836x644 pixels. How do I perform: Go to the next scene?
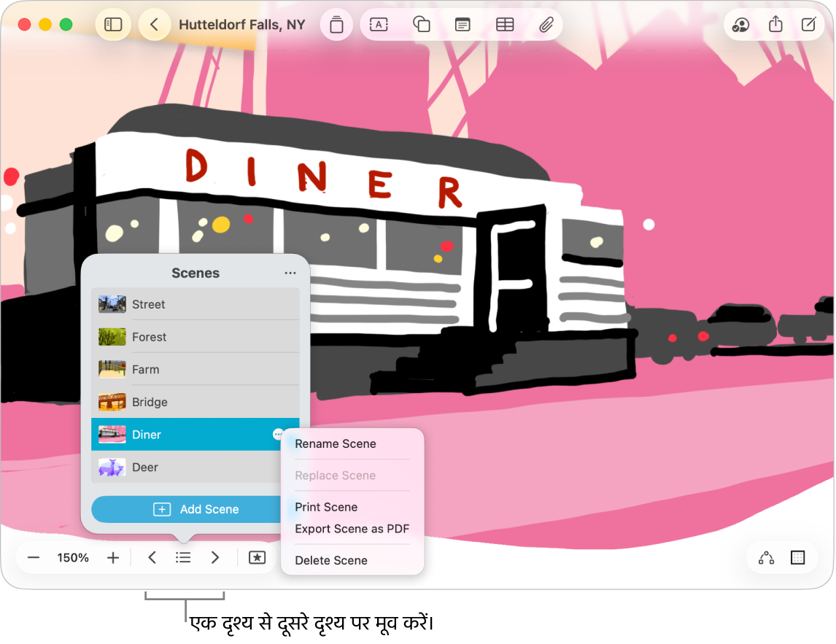pos(215,558)
